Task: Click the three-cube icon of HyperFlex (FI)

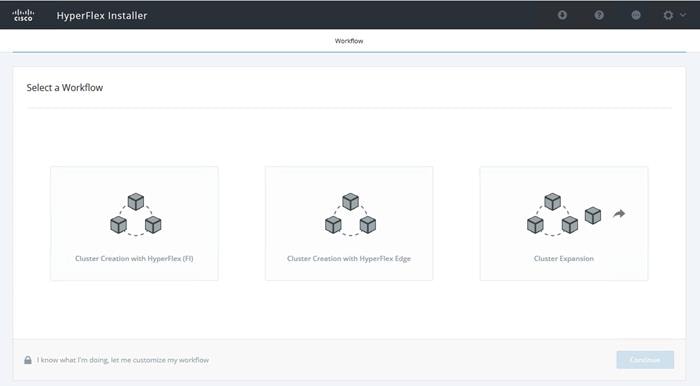Action: (136, 214)
